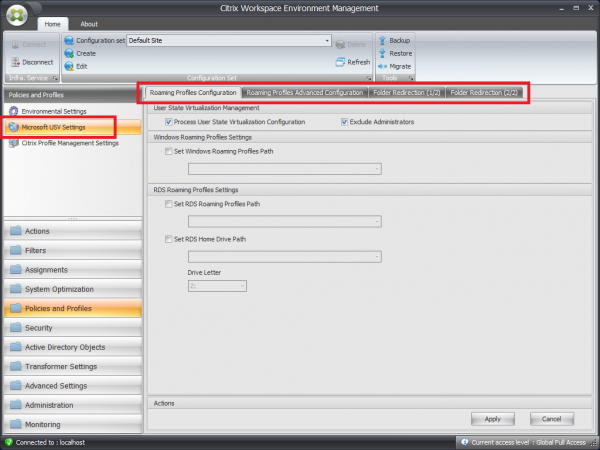Open the RDS Roaming Profiles Path dropdown
600x450 pixels.
[375, 221]
